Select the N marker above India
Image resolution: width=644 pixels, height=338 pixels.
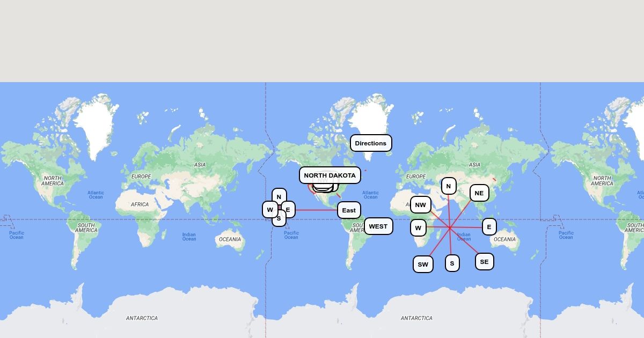tap(449, 186)
